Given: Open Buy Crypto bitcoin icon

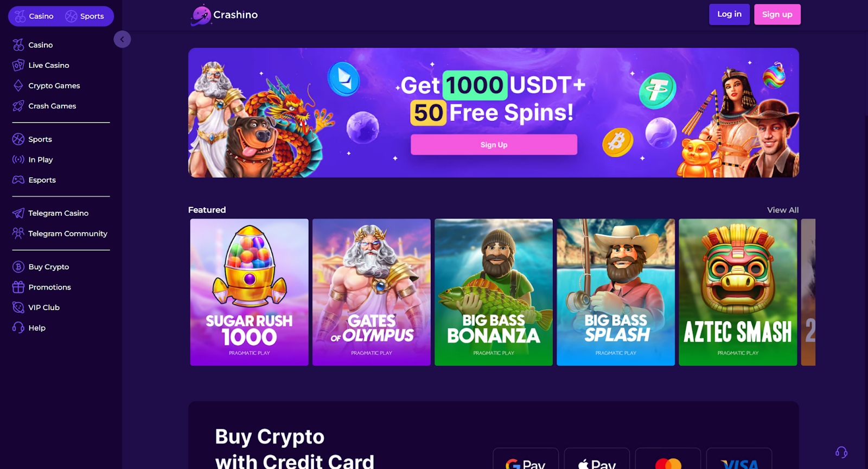Looking at the screenshot, I should 18,267.
